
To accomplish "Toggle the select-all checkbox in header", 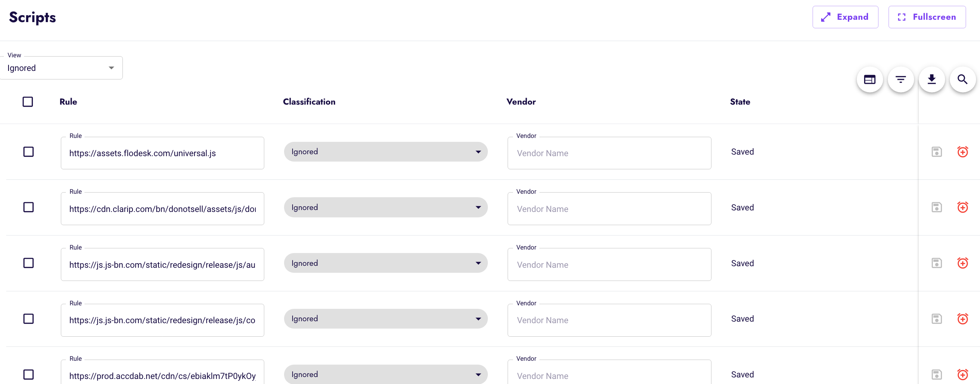I will coord(28,102).
